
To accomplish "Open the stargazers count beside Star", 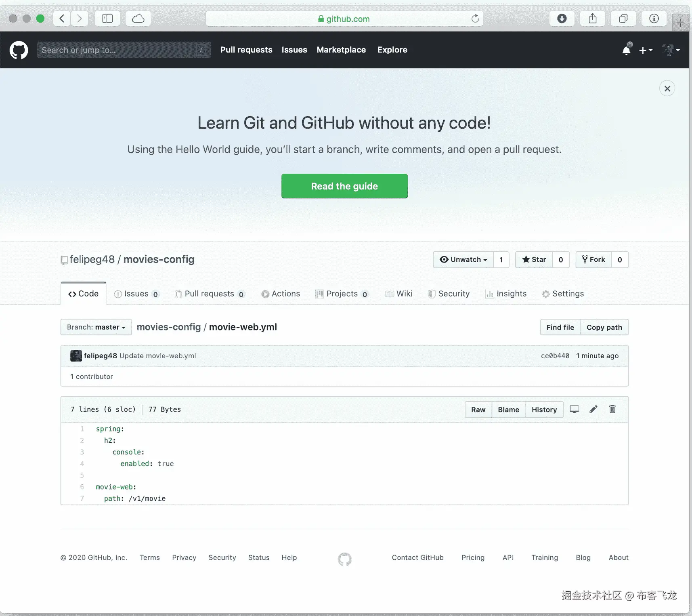I will click(x=561, y=260).
